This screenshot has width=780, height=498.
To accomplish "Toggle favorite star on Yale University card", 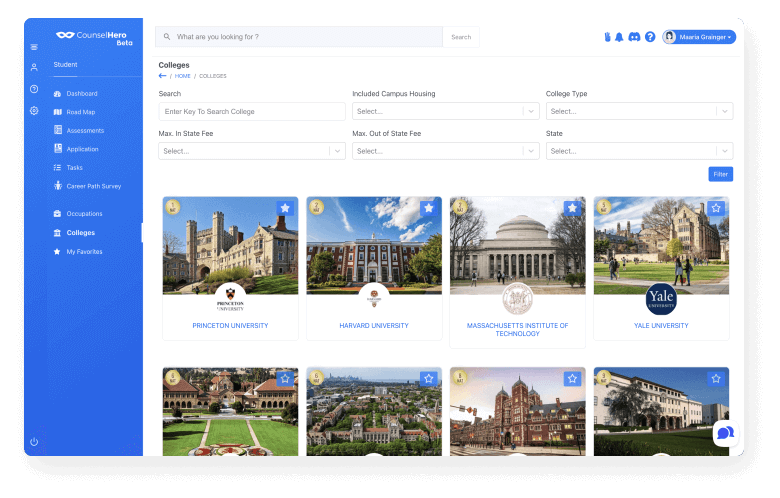I will point(716,208).
